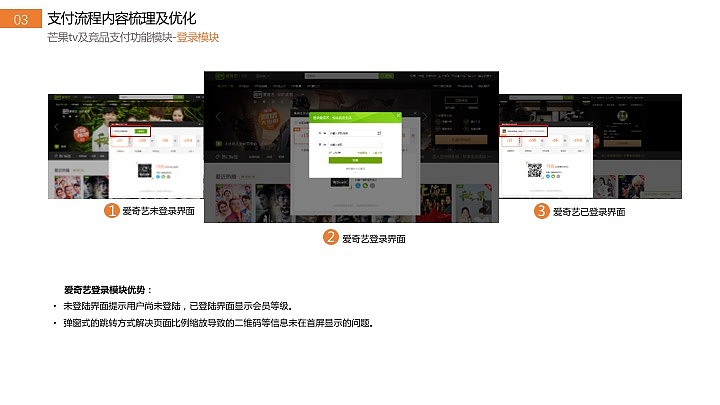Click the wide green login button in the dialog
Screen dimensions: 720x405
point(355,160)
